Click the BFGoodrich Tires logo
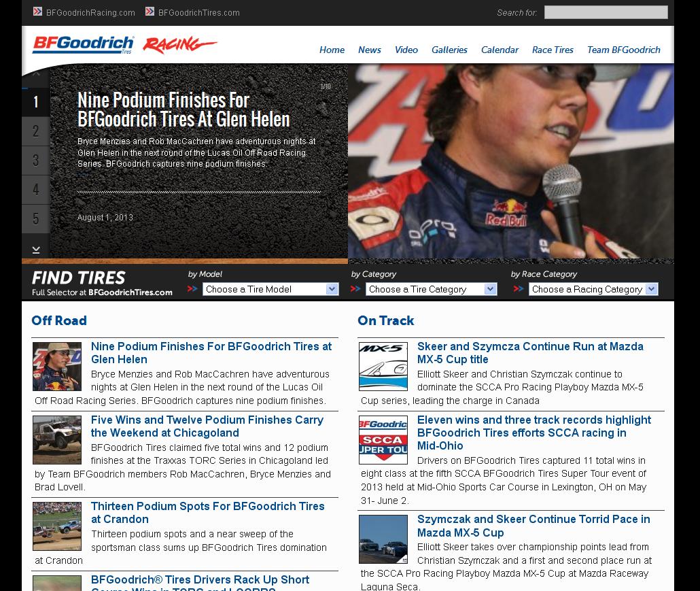Screen dimensions: 700x591 click(83, 45)
